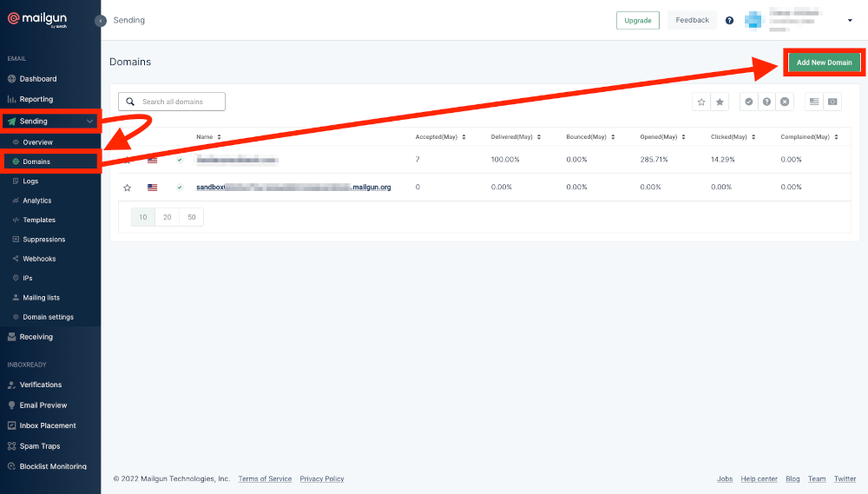The image size is (868, 494).
Task: Sort by Opened(May) column
Action: [662, 137]
